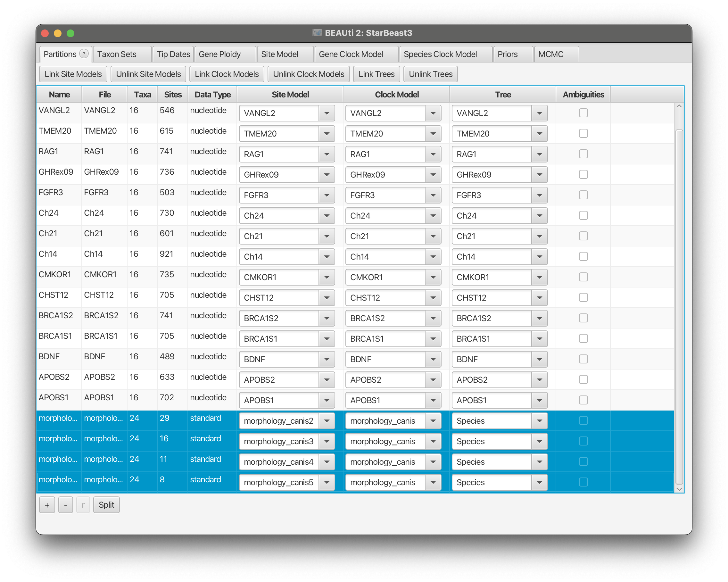Open the Species Clock Model tab
This screenshot has width=728, height=582.
(x=440, y=54)
